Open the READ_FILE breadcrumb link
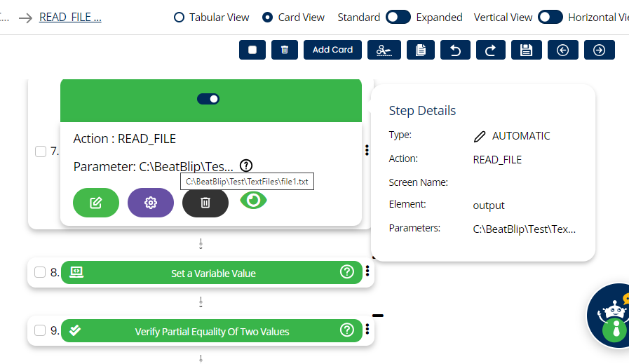629x364 pixels. click(x=70, y=18)
